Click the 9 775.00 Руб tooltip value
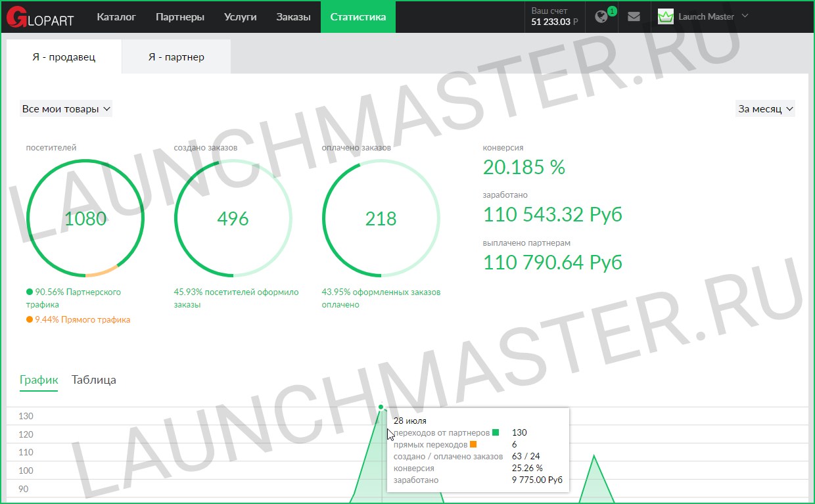The width and height of the screenshot is (815, 504). pyautogui.click(x=537, y=480)
